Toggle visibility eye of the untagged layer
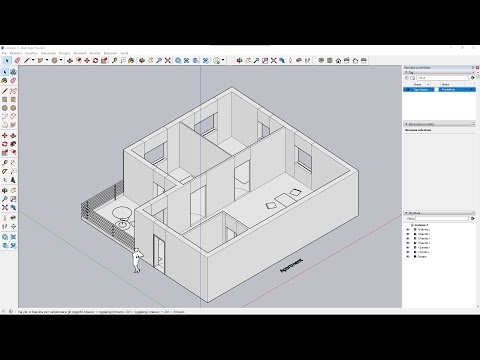This screenshot has width=480, height=360. (407, 90)
